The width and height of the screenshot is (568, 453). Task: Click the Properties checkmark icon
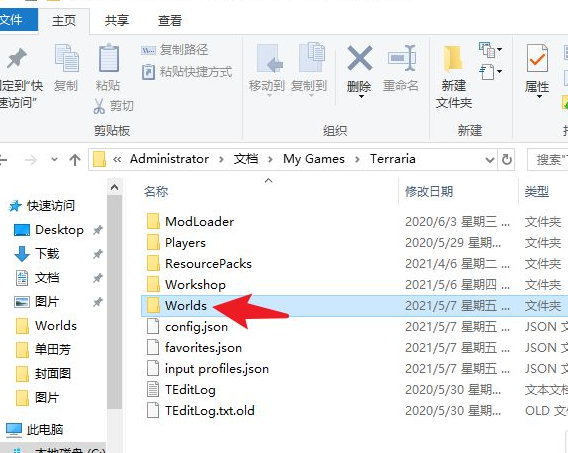[x=537, y=58]
